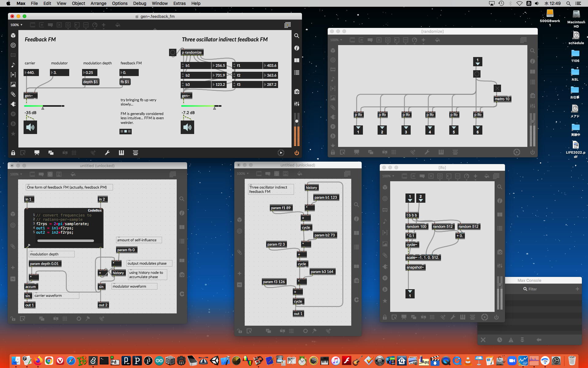Open the zoom percentage dropdown in gen~.feedback_fm
This screenshot has width=588, height=368.
(17, 25)
